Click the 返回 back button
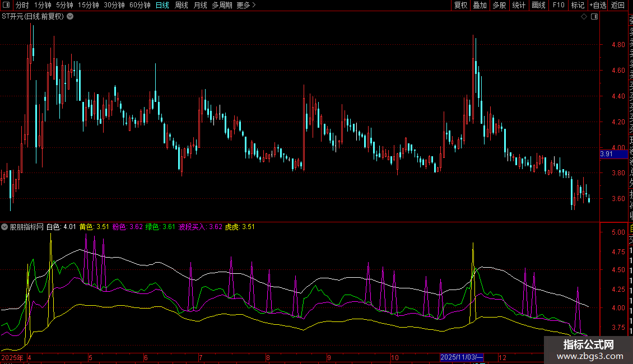Image resolution: width=633 pixels, height=364 pixels. 618,5
